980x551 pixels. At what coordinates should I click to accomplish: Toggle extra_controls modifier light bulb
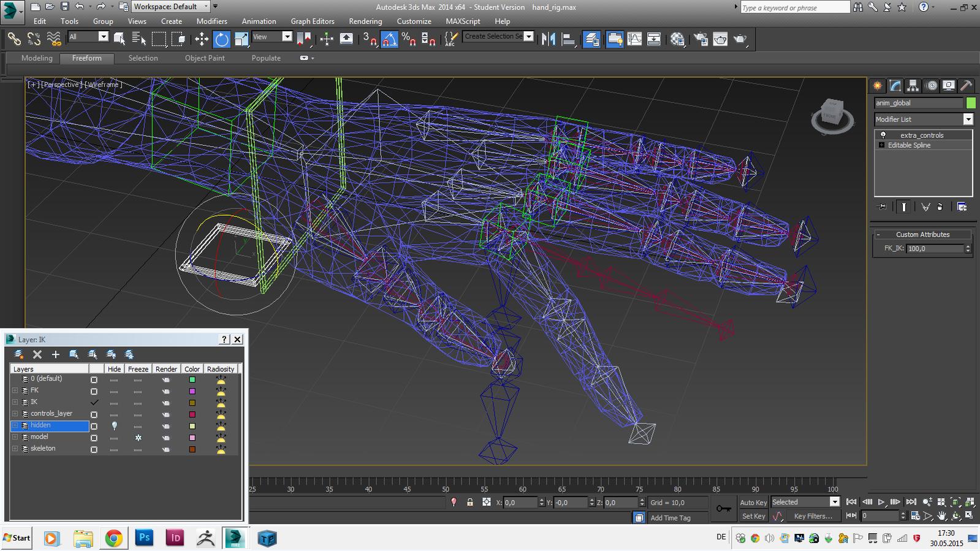pyautogui.click(x=883, y=135)
